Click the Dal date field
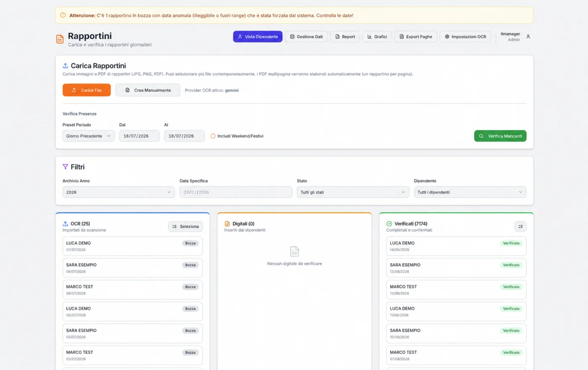This screenshot has width=588, height=370. point(139,136)
